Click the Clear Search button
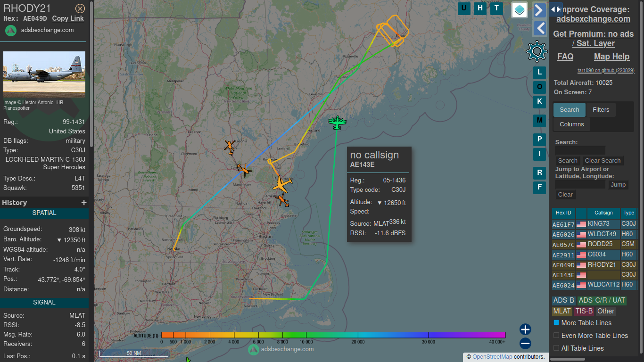Image resolution: width=644 pixels, height=362 pixels. tap(603, 161)
